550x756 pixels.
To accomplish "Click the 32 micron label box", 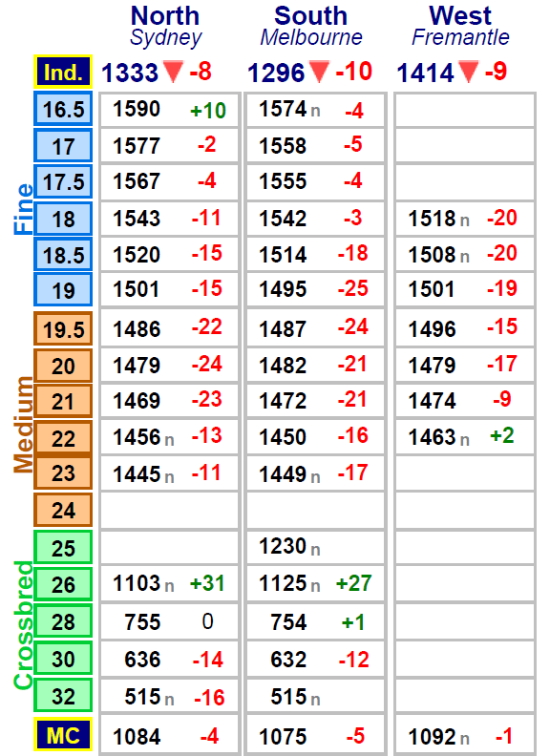I will pos(63,695).
